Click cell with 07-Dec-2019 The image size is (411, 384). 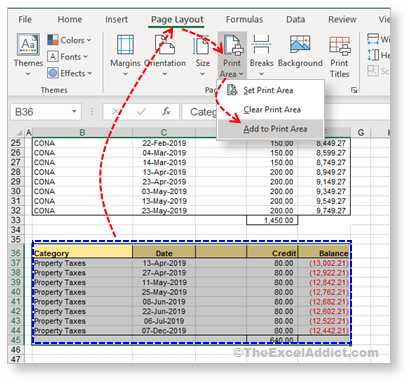[x=164, y=331]
